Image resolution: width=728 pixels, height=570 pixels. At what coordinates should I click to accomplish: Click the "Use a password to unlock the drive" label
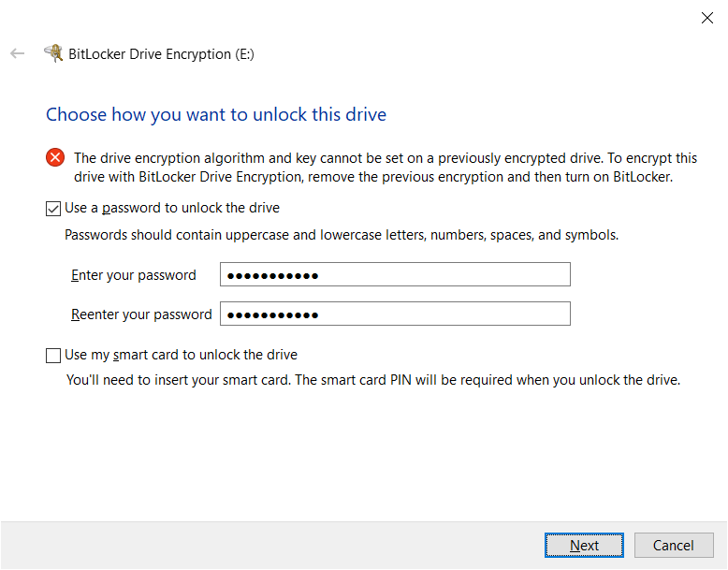click(x=172, y=208)
